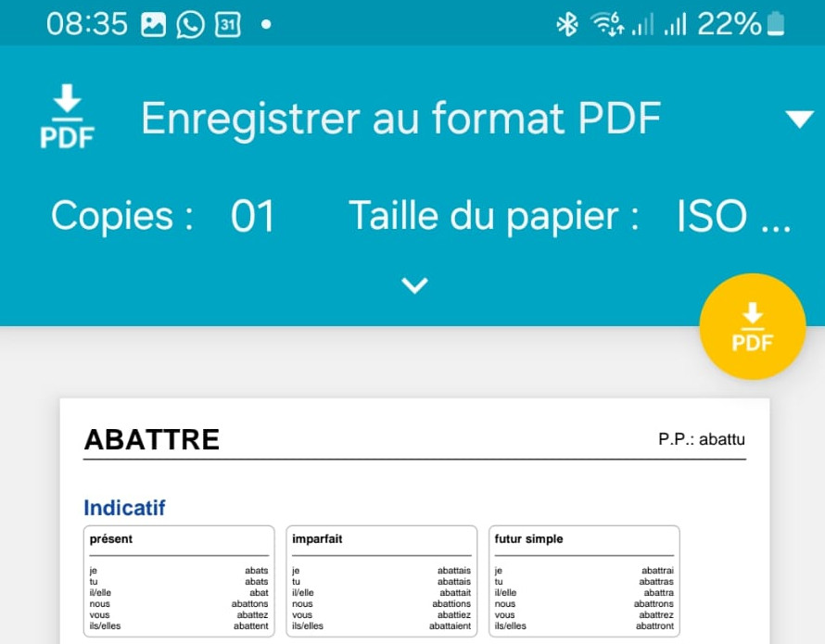Tap the word "abattront" in futur simple
Screen dimensions: 825x644
click(x=654, y=626)
